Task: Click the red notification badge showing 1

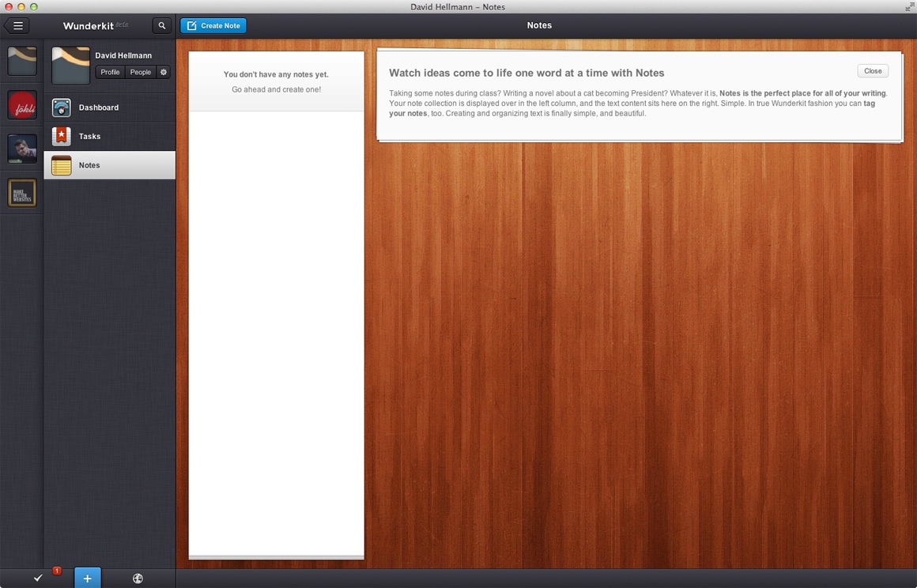Action: point(57,571)
